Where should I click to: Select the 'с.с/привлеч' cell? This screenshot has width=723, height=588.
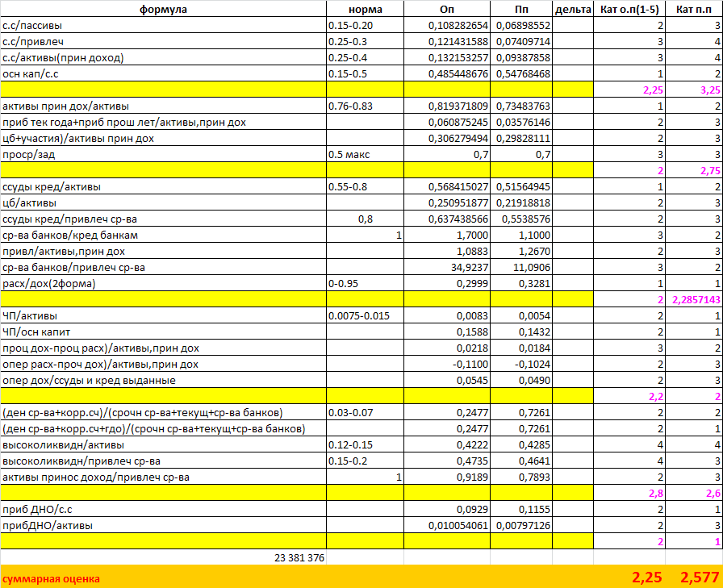click(x=163, y=41)
